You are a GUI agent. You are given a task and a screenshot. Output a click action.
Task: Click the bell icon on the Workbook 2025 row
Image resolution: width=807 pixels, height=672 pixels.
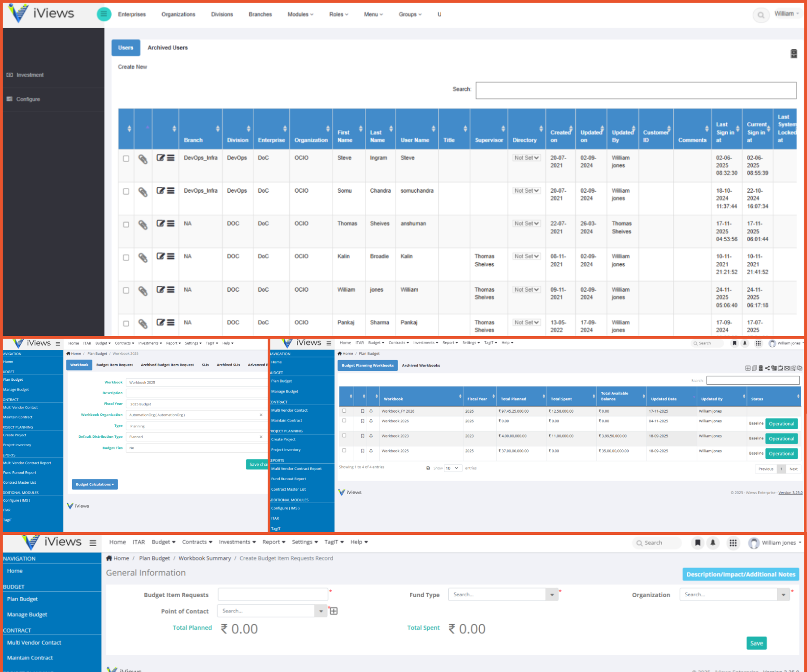tap(371, 451)
